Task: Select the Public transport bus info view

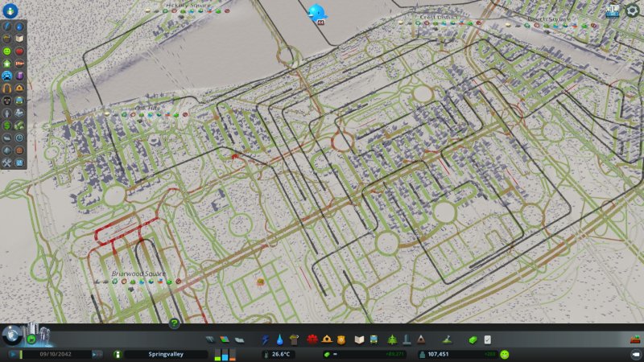Action: click(19, 101)
